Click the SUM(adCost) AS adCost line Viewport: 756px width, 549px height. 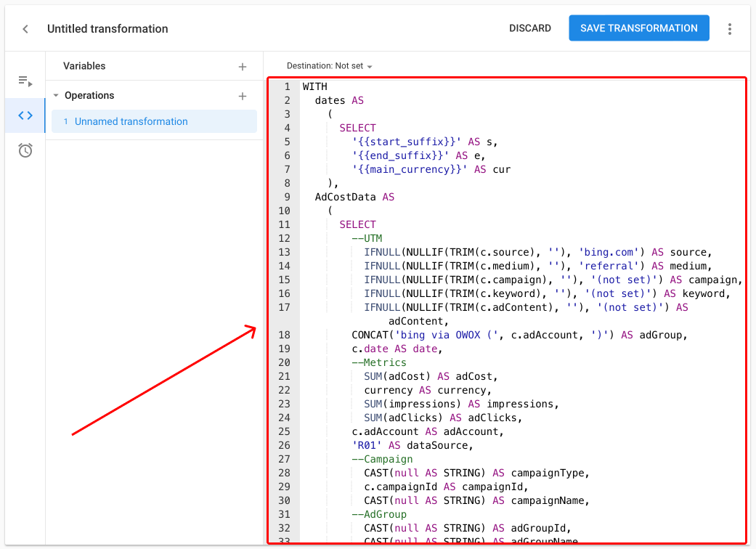[x=431, y=376]
